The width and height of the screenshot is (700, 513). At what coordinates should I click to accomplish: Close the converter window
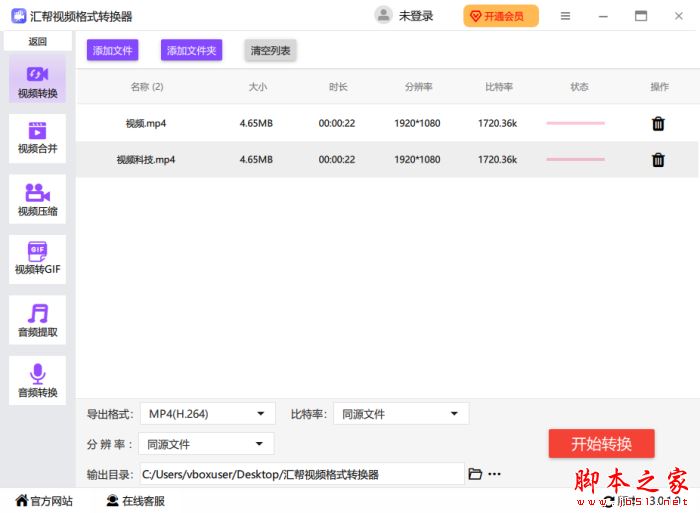tap(679, 16)
